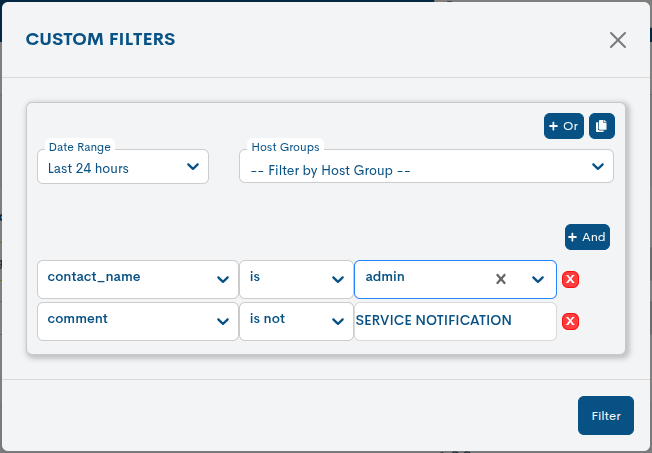Viewport: 652px width, 453px height.
Task: Duplicate filter group with copy icon
Action: (x=602, y=126)
